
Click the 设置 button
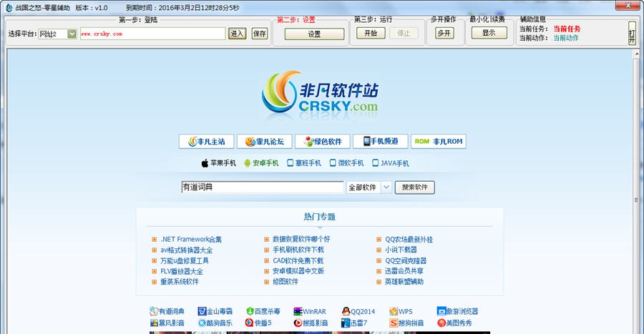pyautogui.click(x=315, y=34)
